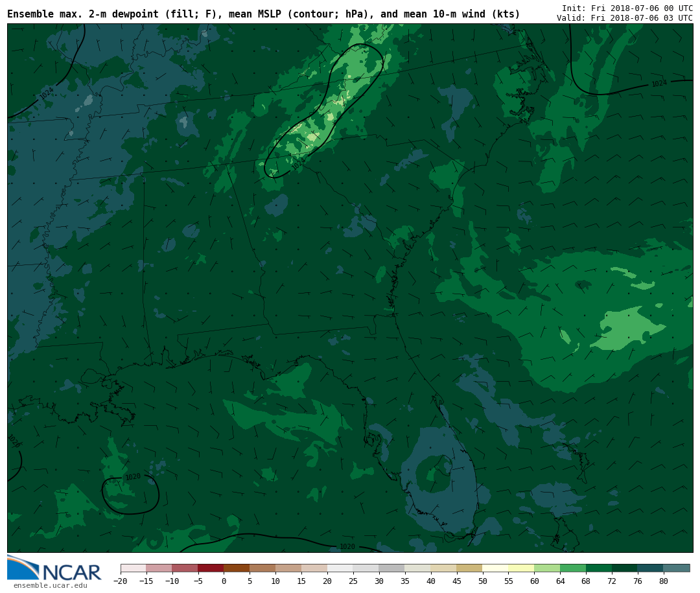700x593 pixels.
Task: Click the 40 colorbar tick label
Action: point(431,581)
